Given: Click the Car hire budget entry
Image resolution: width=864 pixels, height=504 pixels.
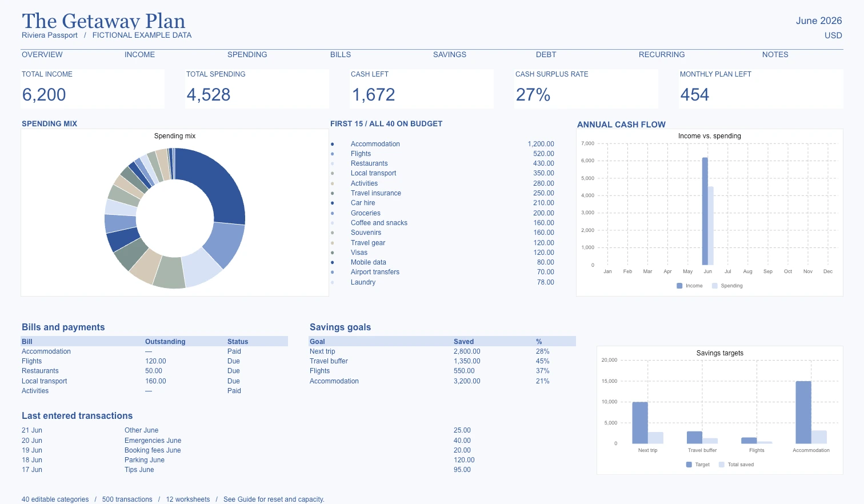Looking at the screenshot, I should (x=363, y=203).
